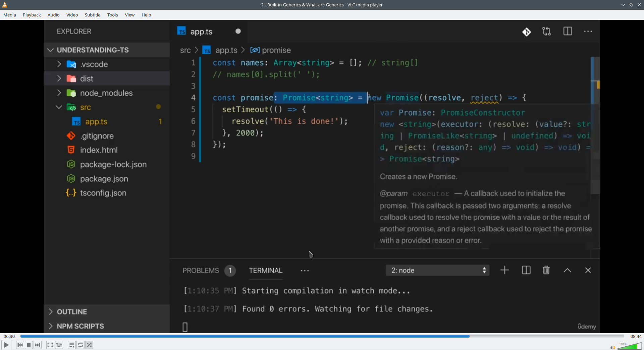Toggle the split editor layout icon

(568, 32)
